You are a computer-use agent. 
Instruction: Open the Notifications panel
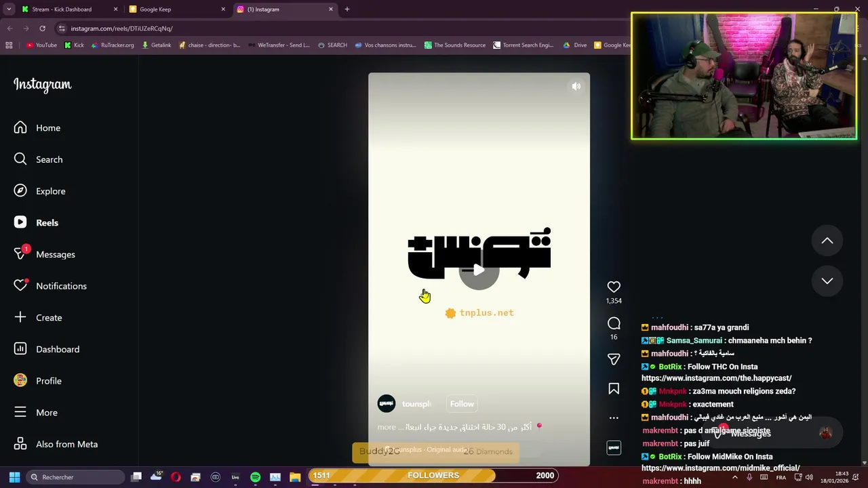[x=50, y=286]
